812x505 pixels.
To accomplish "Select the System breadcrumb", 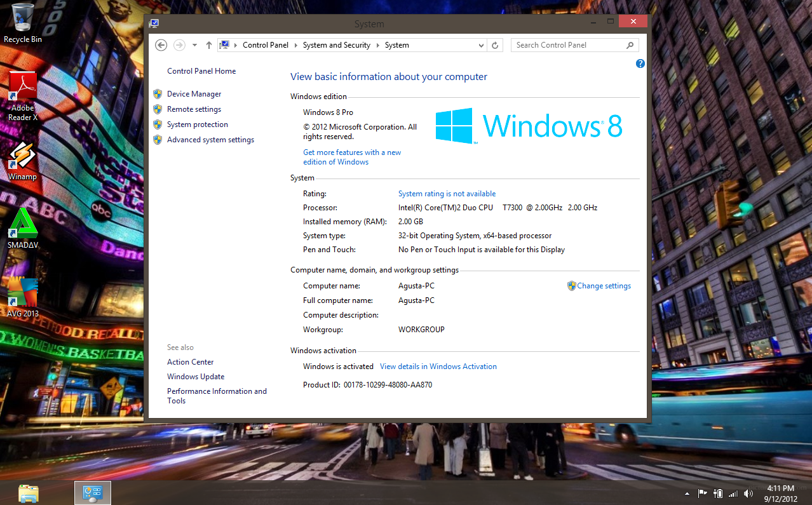I will [397, 45].
